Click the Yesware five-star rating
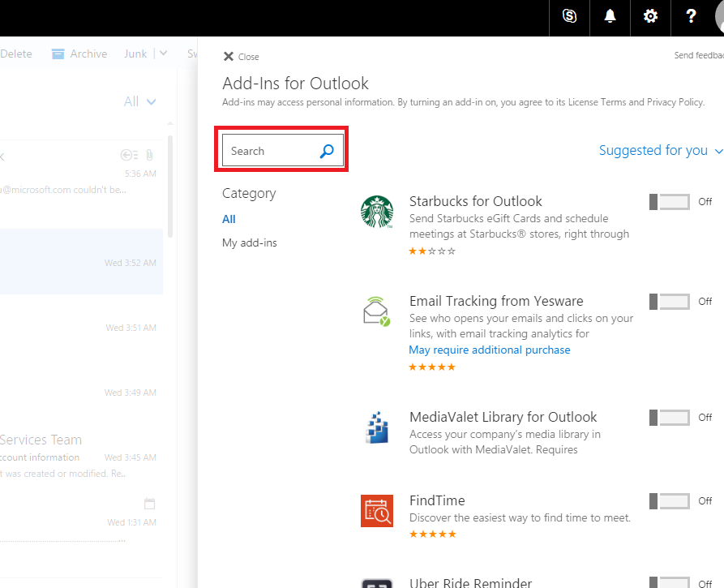724x588 pixels. pyautogui.click(x=432, y=367)
